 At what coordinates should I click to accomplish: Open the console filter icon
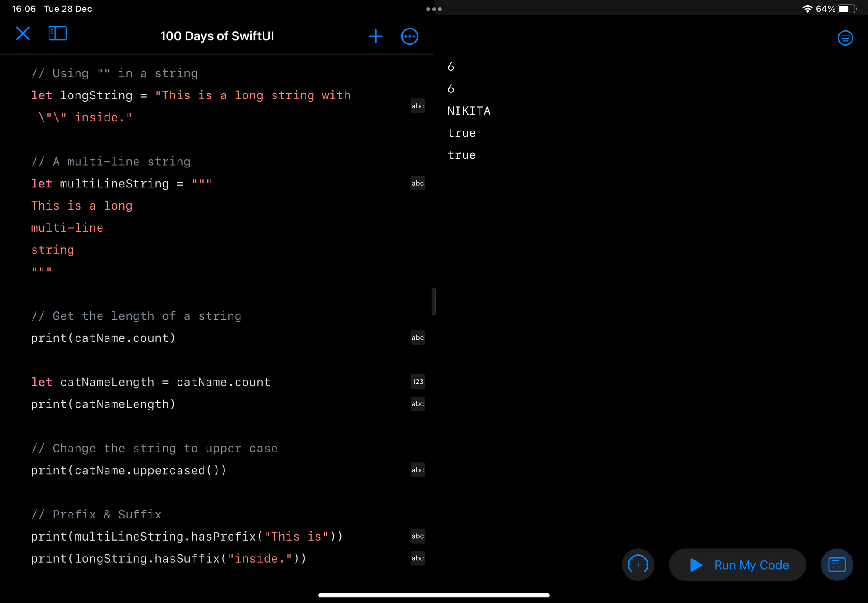845,38
